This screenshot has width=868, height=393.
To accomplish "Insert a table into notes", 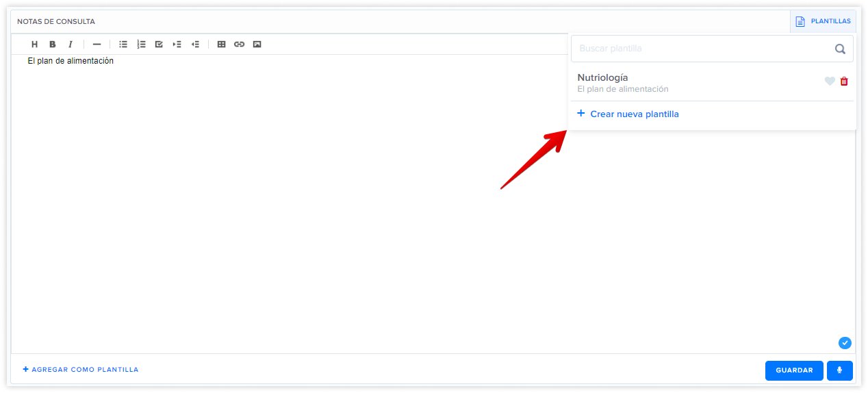I will click(221, 45).
